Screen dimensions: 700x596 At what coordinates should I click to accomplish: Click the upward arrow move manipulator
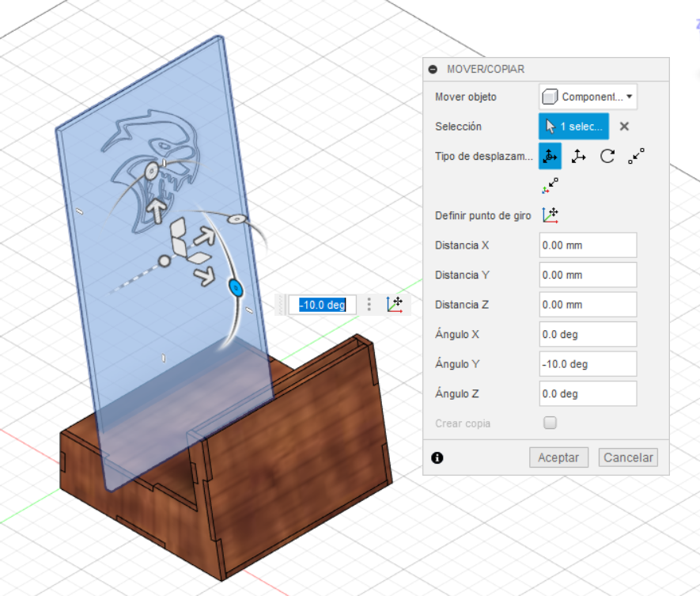coord(157,211)
